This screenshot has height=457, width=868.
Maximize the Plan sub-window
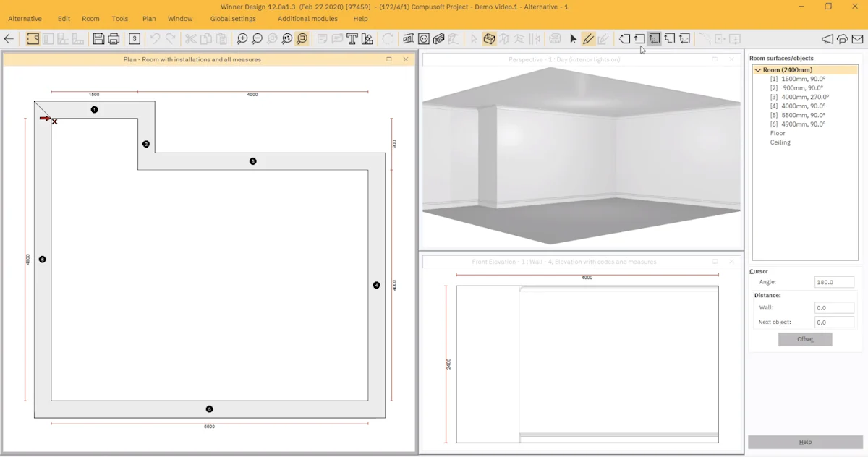pos(389,59)
